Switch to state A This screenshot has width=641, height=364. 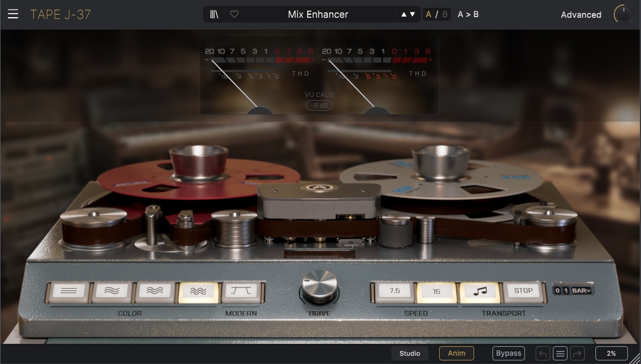429,14
